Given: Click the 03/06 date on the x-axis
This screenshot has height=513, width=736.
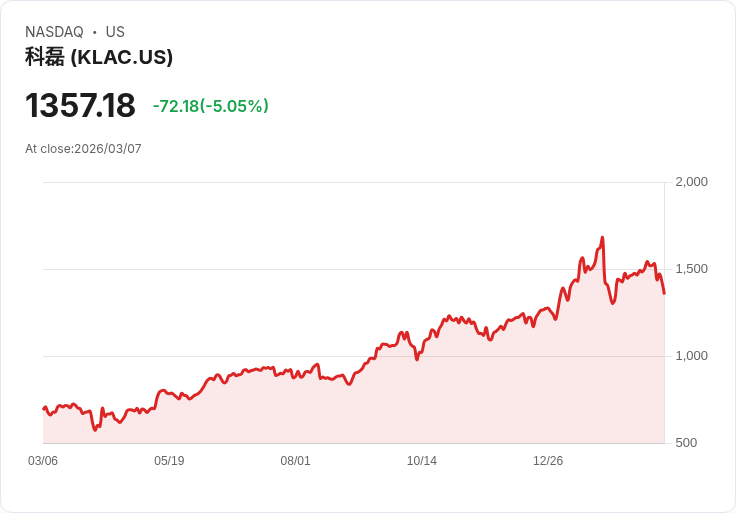Looking at the screenshot, I should [43, 461].
